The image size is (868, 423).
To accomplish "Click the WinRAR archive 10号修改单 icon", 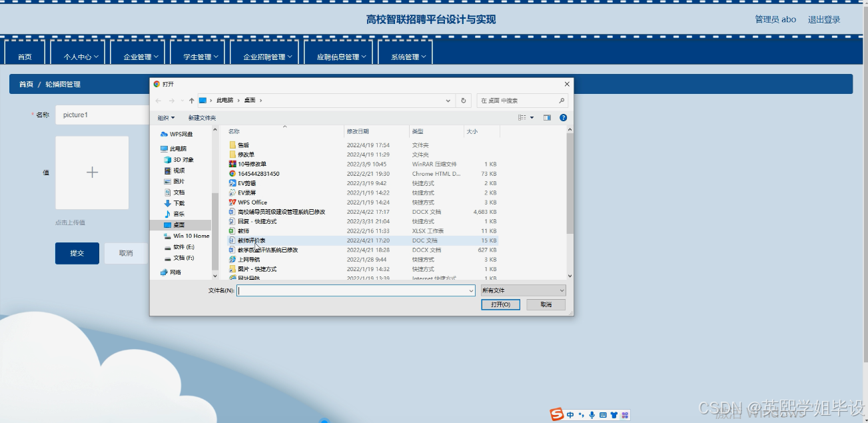I will (232, 164).
